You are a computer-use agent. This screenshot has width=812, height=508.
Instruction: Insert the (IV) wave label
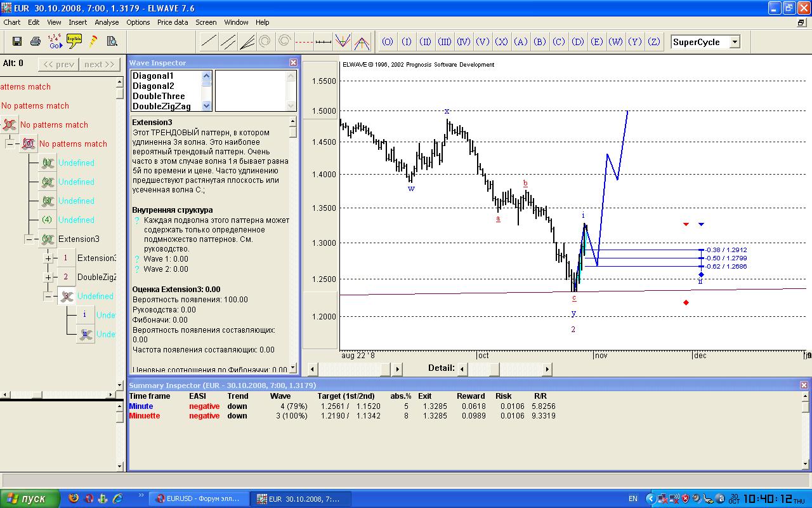pyautogui.click(x=464, y=42)
